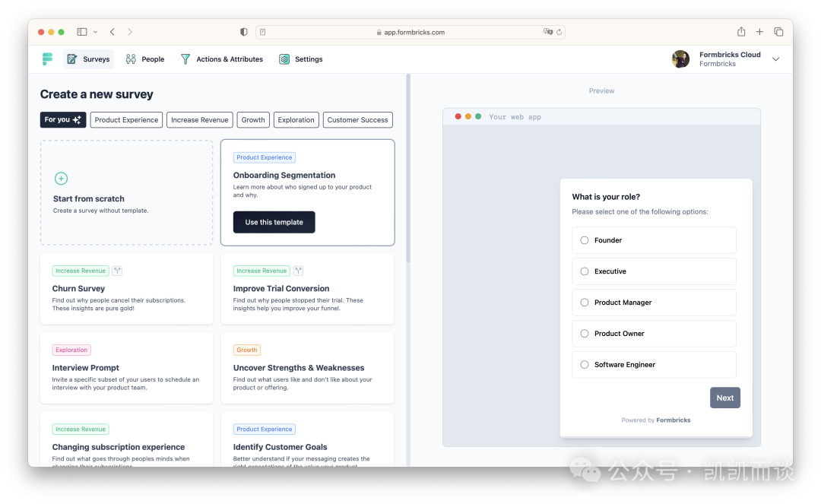This screenshot has width=821, height=504.
Task: Click Start from scratch card
Action: click(x=127, y=192)
